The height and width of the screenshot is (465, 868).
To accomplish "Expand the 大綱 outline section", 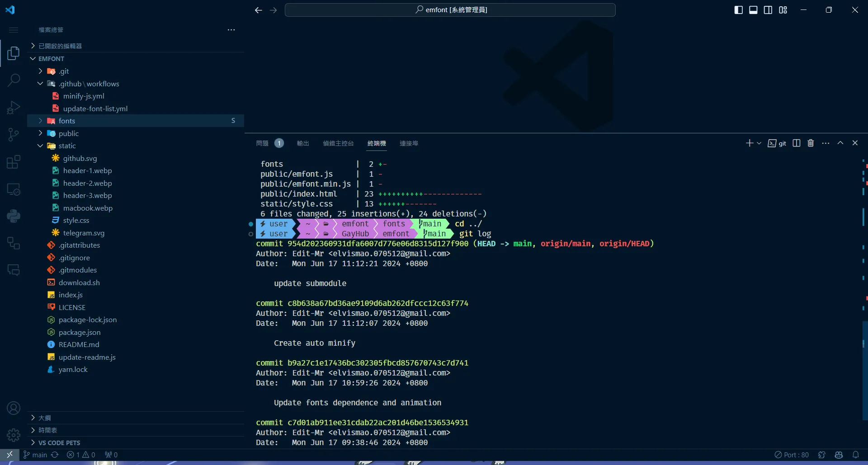I will click(136, 418).
